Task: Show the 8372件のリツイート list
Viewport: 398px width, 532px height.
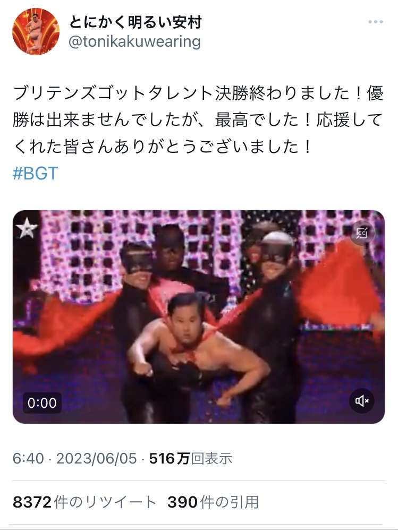Action: point(84,502)
